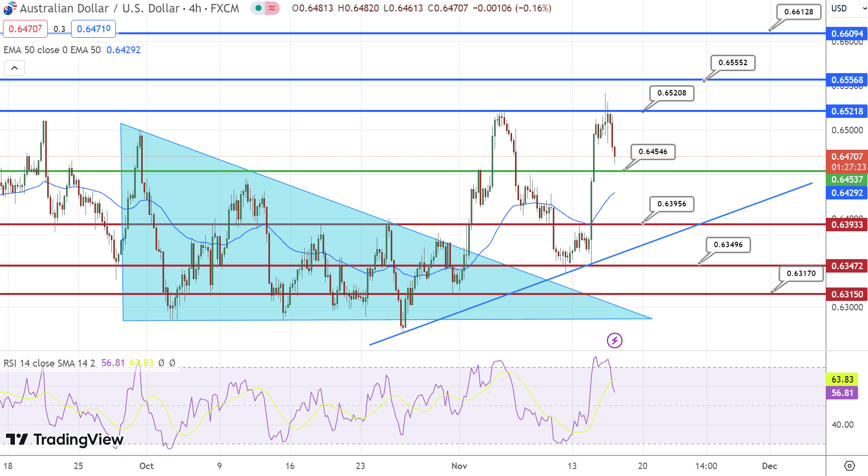Click the 0.65552 price callout label
The image size is (868, 476).
click(733, 63)
